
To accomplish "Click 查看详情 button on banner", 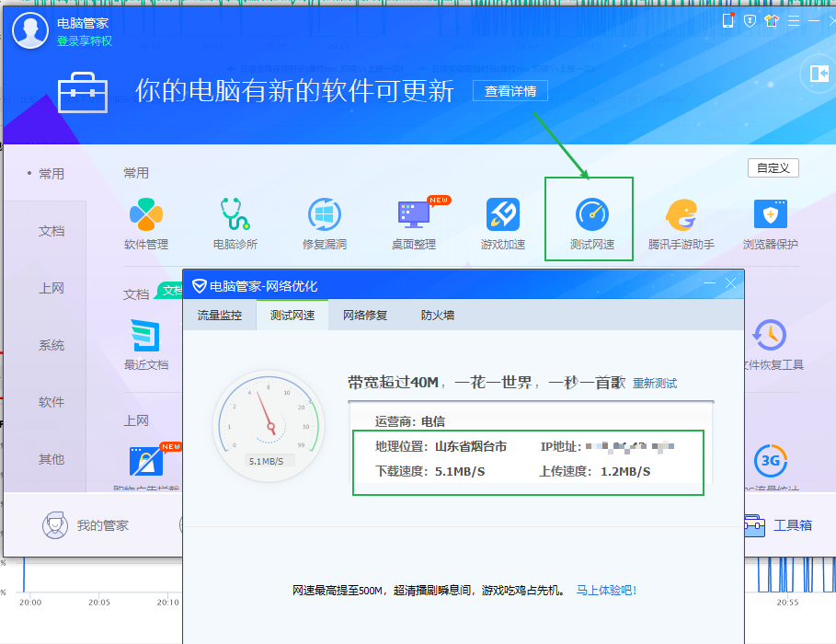I will [x=510, y=91].
